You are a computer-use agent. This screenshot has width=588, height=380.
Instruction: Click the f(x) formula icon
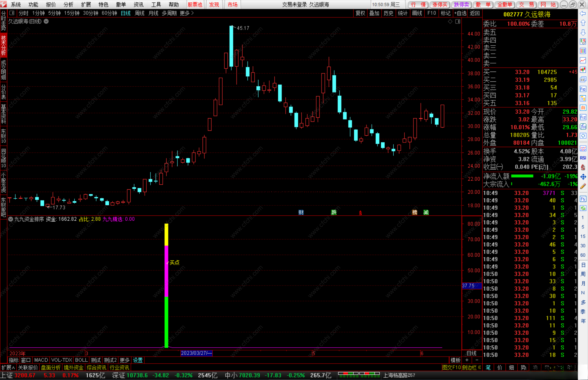point(583,127)
